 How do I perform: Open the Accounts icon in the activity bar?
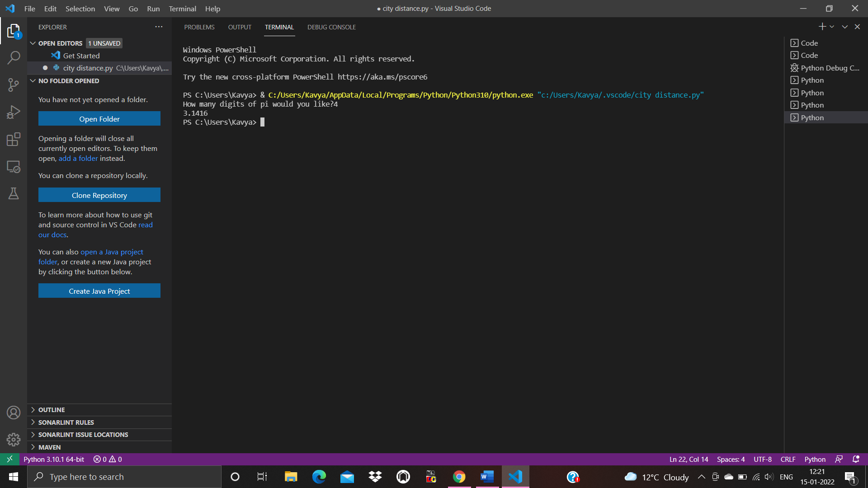(14, 412)
